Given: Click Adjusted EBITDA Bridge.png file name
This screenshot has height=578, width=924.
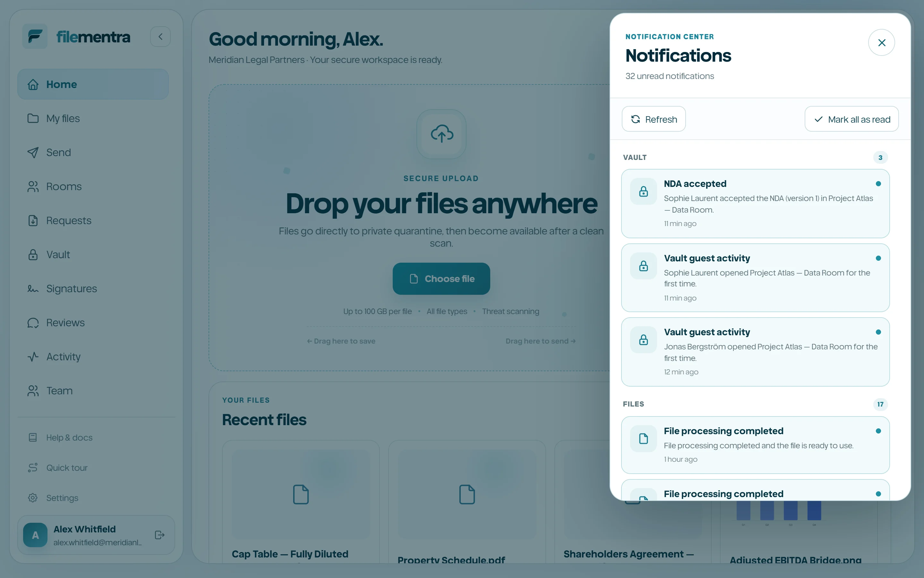Looking at the screenshot, I should point(795,560).
